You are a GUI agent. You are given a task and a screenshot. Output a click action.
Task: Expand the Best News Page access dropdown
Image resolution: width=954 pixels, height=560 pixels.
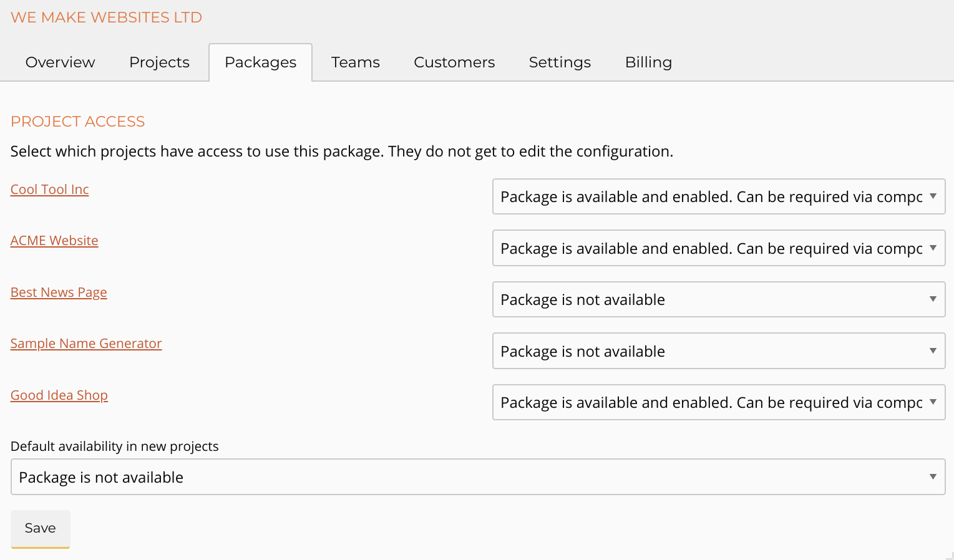tap(719, 300)
